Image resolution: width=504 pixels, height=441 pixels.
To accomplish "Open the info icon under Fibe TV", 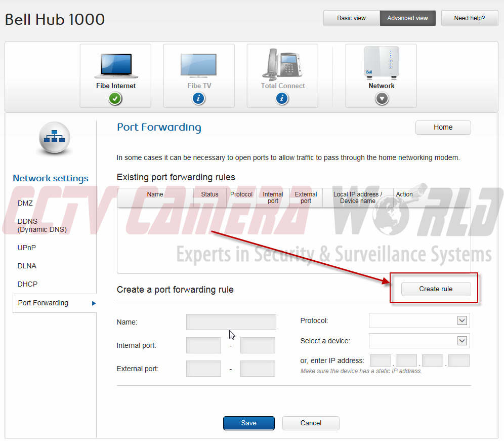I will pos(199,98).
